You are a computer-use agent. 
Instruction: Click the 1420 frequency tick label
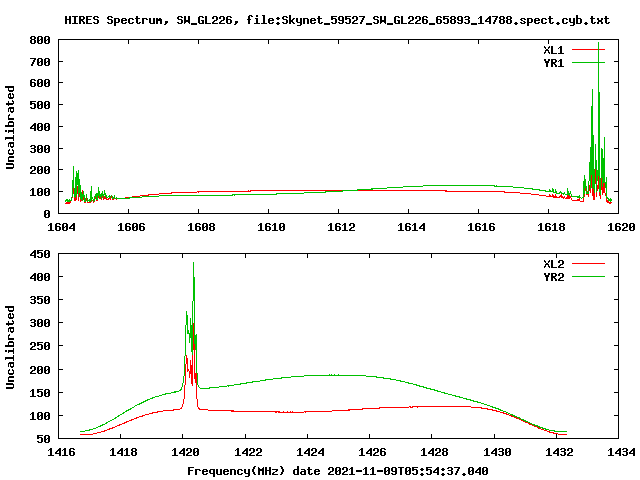pyautogui.click(x=185, y=452)
